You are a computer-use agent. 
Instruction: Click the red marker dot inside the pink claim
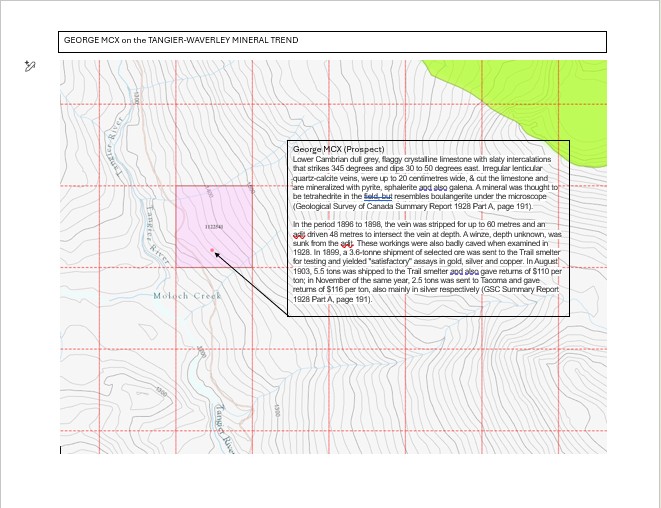(212, 250)
